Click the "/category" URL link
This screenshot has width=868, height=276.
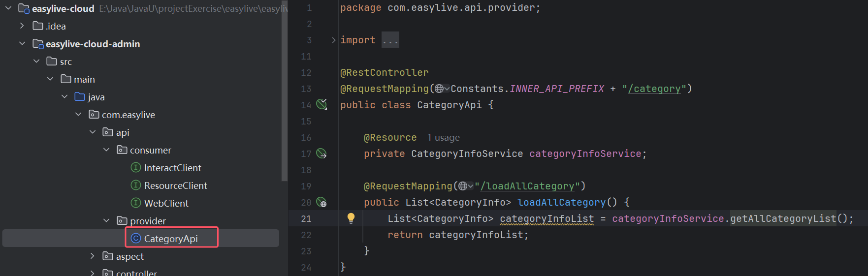pos(654,89)
